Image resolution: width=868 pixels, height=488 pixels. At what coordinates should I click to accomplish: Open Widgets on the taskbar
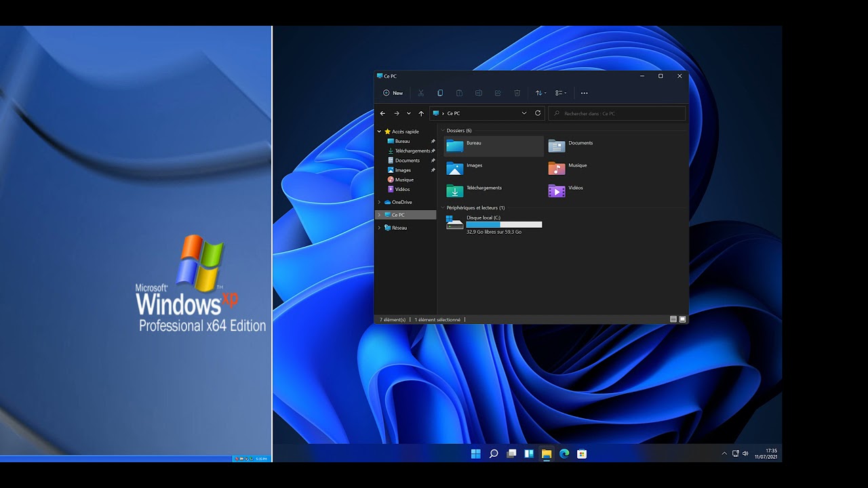(x=529, y=453)
